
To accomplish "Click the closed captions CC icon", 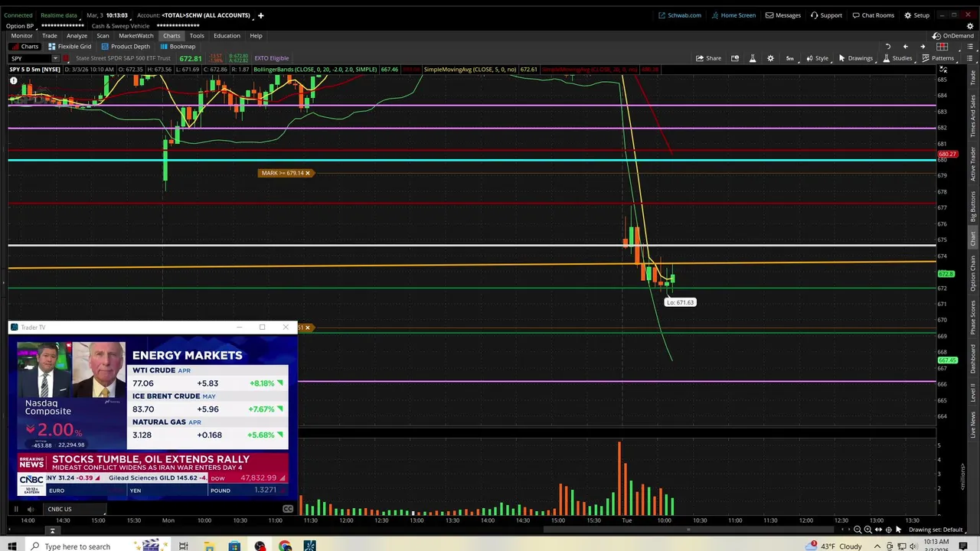I will coord(288,509).
